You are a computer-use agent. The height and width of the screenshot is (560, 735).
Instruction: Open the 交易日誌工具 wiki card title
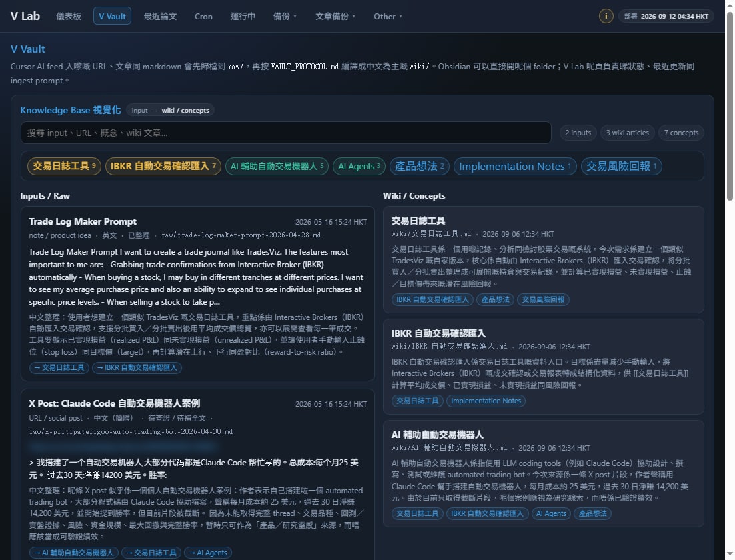tap(418, 221)
